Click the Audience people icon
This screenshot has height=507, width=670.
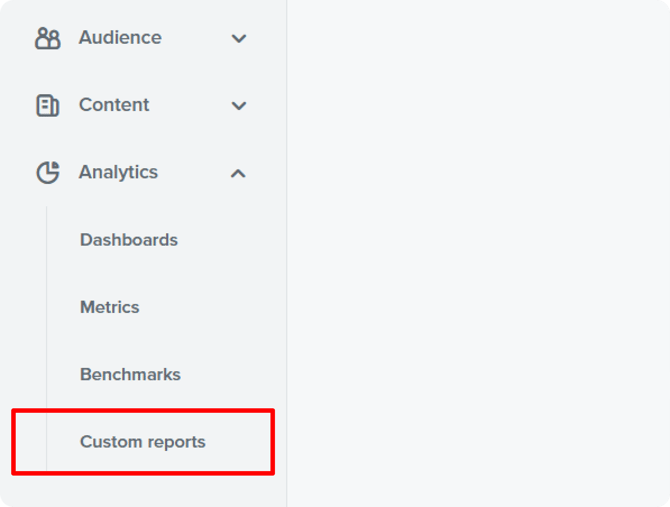coord(47,38)
